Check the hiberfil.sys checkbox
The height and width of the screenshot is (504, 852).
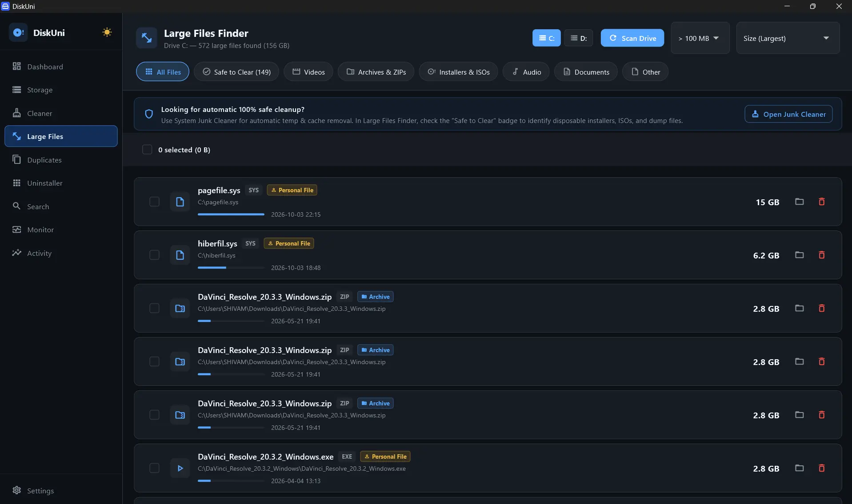click(154, 255)
